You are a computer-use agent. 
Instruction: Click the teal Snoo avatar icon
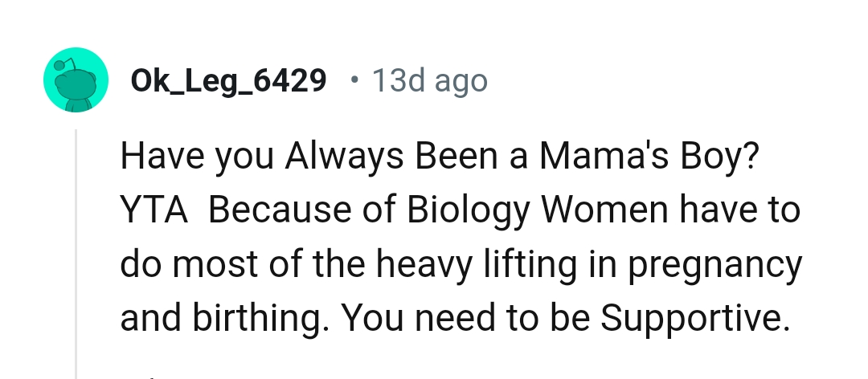pos(76,80)
